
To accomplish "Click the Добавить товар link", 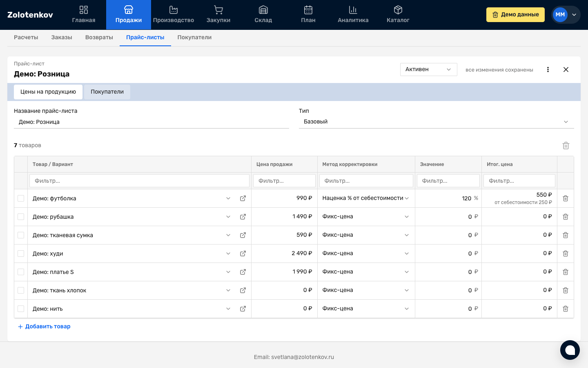I will click(44, 326).
